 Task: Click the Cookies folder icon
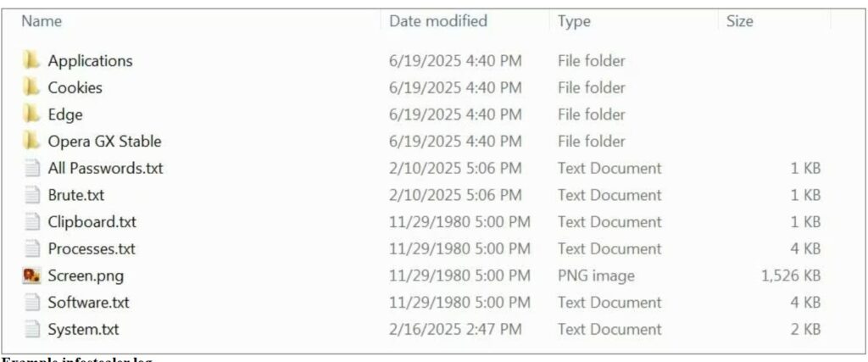[31, 87]
